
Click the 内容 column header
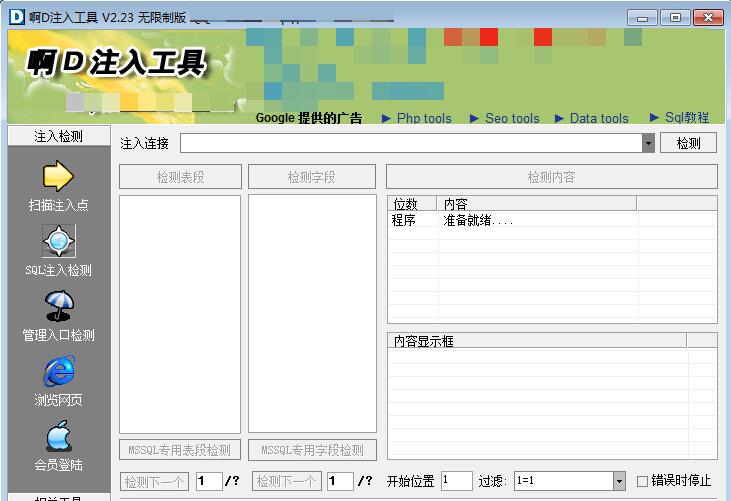pos(537,204)
